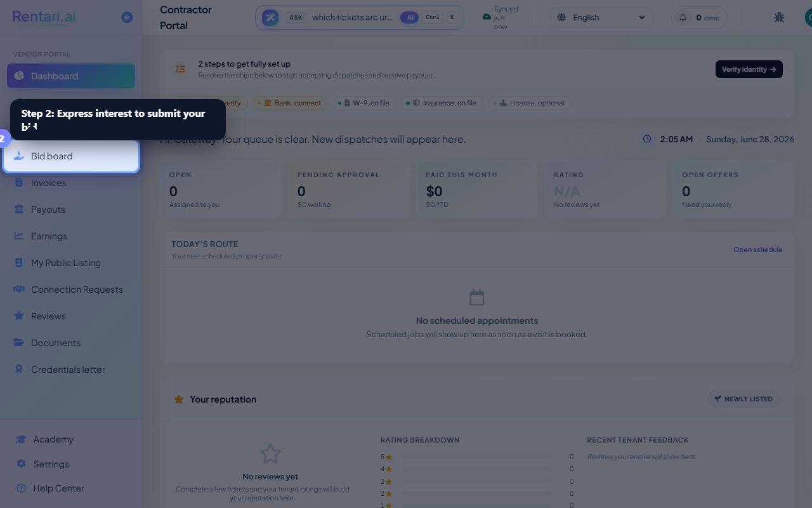
Task: Click the AI wand icon in ask bar
Action: 270,17
